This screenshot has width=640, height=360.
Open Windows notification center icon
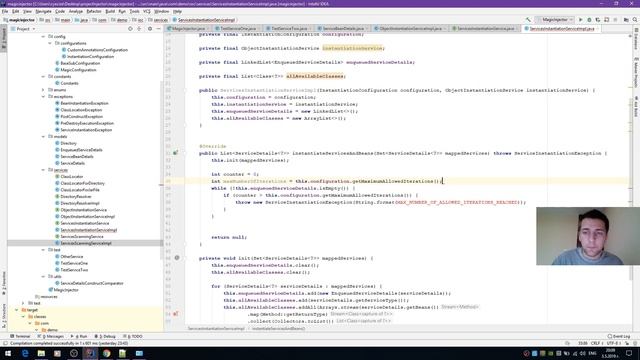(x=629, y=353)
